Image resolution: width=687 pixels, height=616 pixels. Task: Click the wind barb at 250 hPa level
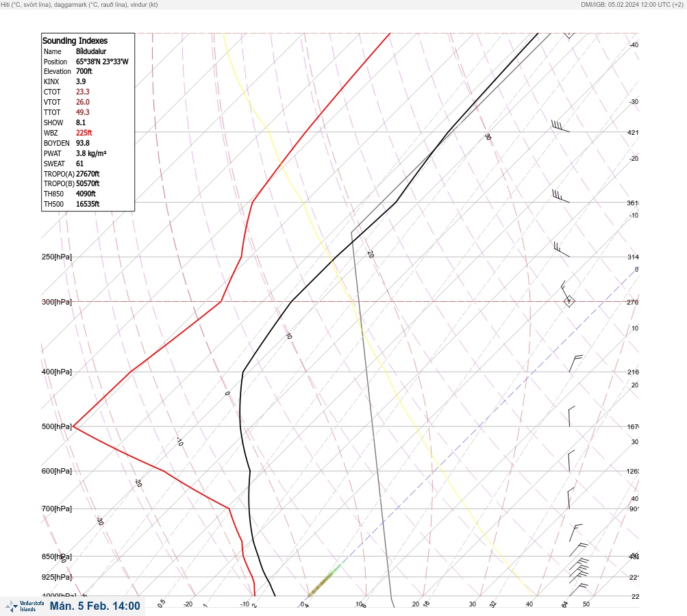pos(562,249)
